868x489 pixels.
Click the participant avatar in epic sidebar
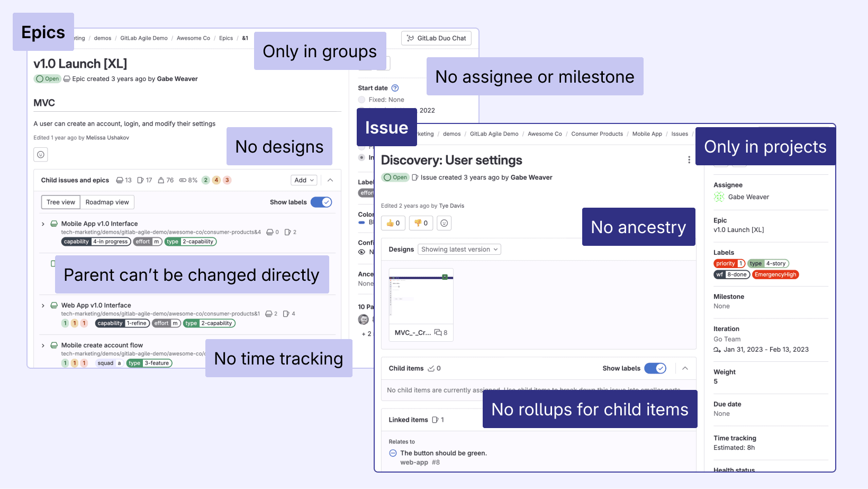364,319
